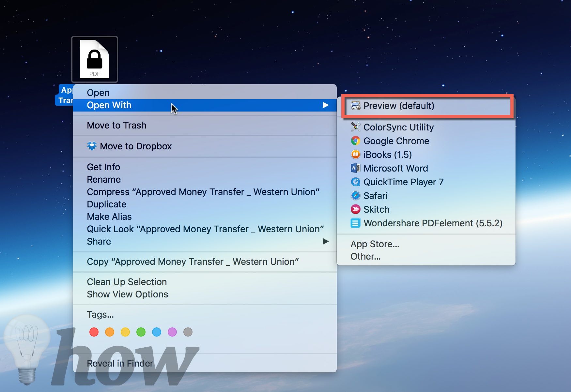This screenshot has height=392, width=571.
Task: Click the Microsoft Word icon
Action: tap(356, 168)
